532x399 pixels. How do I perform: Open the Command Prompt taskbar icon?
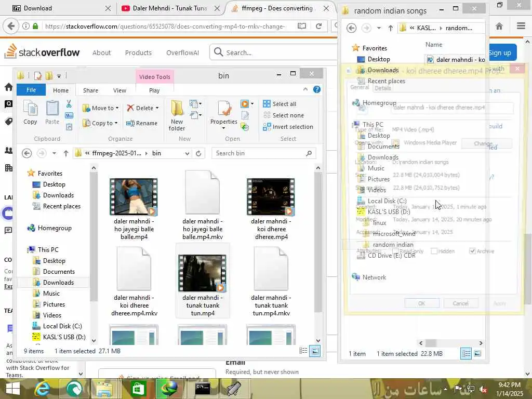click(x=203, y=389)
